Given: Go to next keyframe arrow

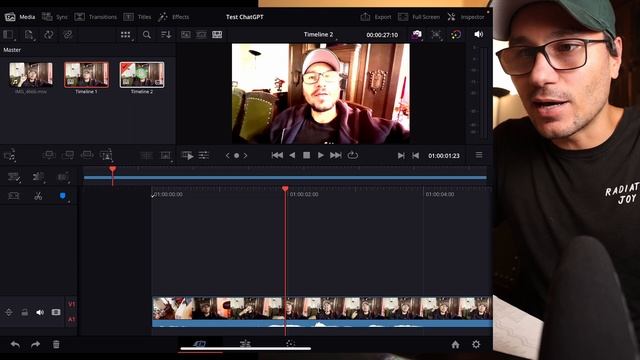Looking at the screenshot, I should pyautogui.click(x=245, y=156).
